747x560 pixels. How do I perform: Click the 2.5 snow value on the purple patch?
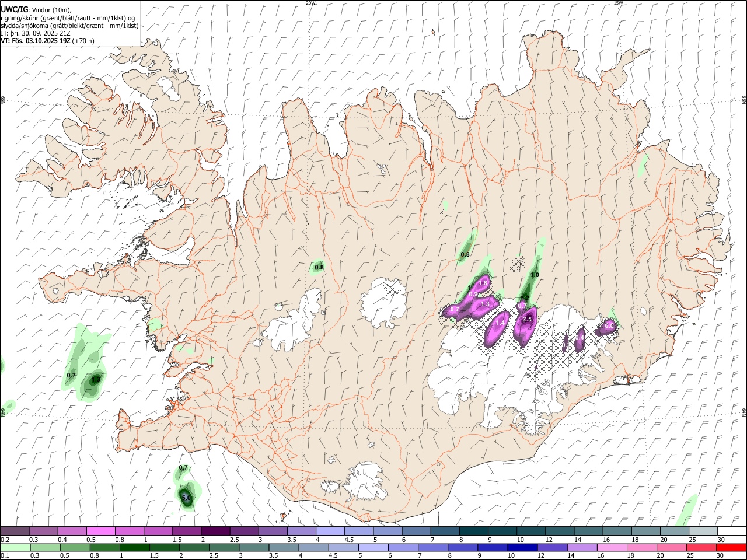pos(528,319)
